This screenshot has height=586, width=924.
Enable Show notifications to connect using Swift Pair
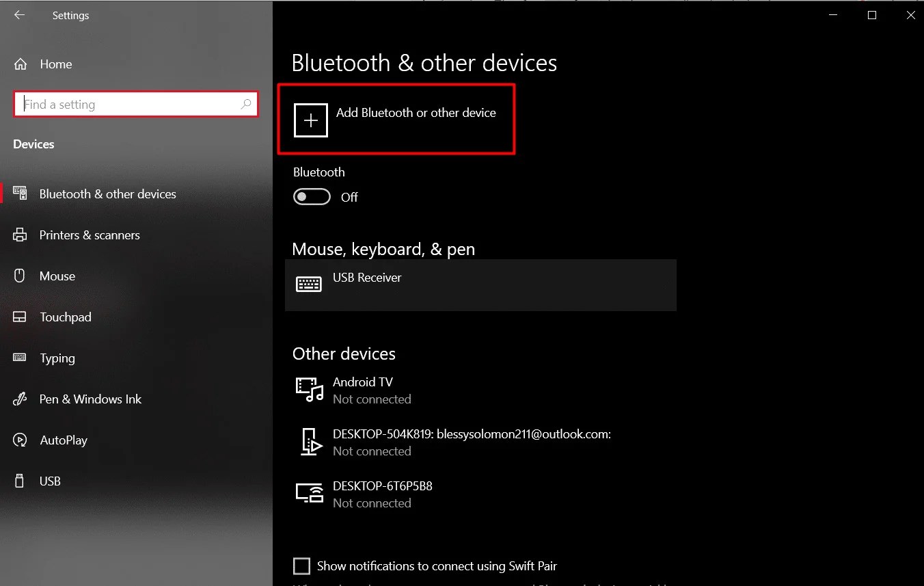(301, 565)
